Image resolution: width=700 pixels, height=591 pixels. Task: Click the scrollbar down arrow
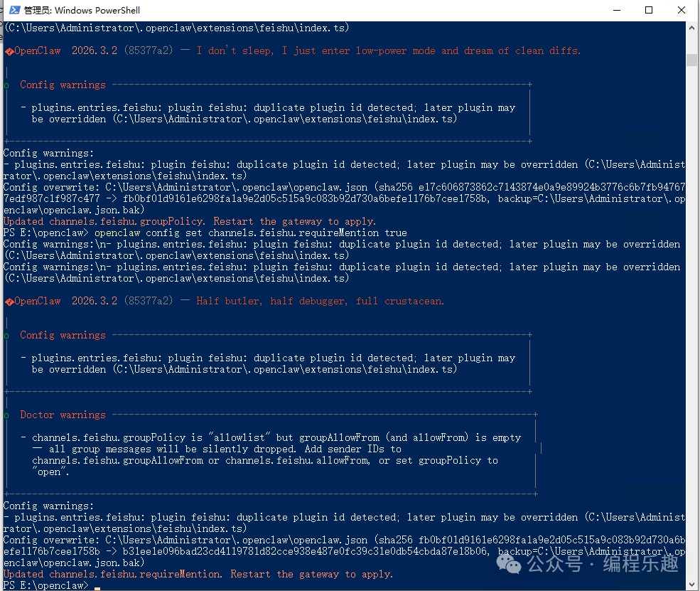[x=692, y=584]
